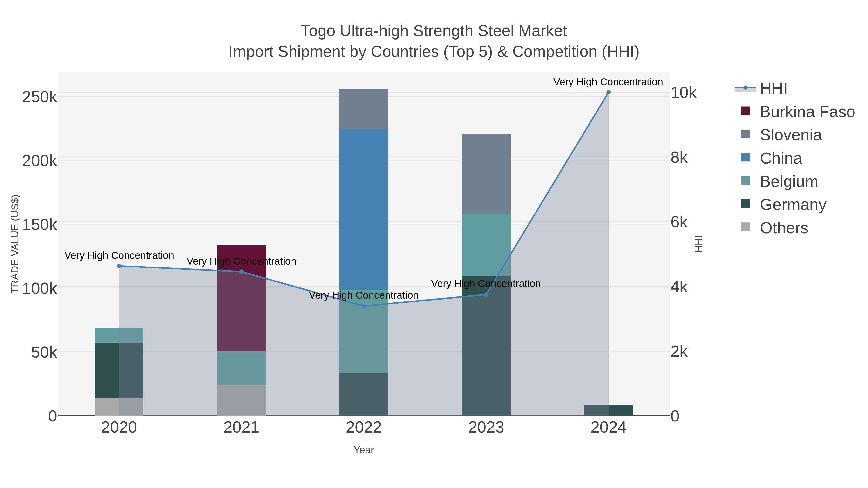
Task: Click the chart title Togo Ultra-high Strength Steel Market
Action: pos(434,31)
